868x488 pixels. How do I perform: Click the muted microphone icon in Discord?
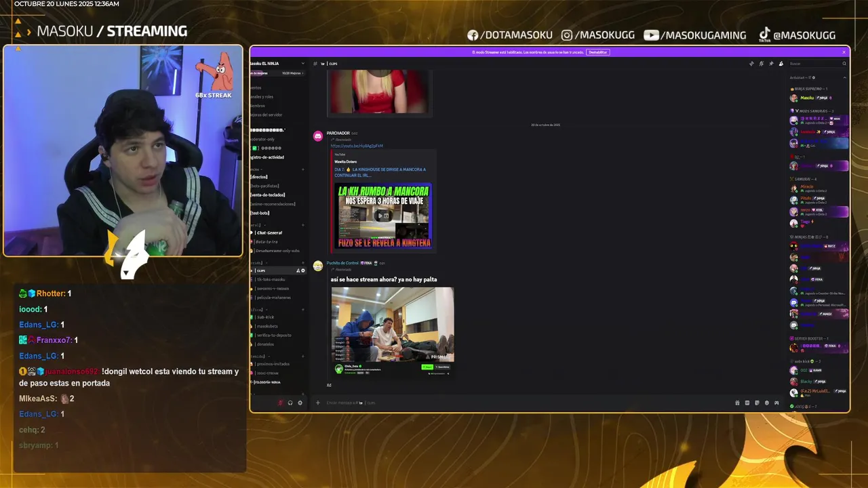(281, 403)
